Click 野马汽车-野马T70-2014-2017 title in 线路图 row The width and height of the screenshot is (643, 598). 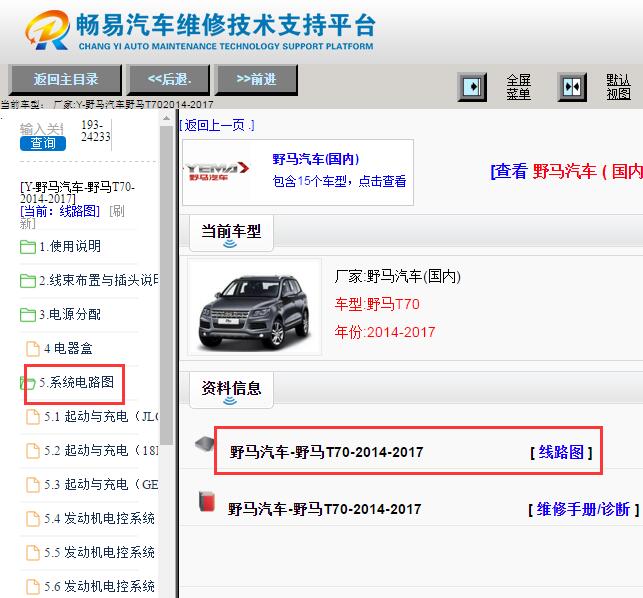pyautogui.click(x=326, y=452)
